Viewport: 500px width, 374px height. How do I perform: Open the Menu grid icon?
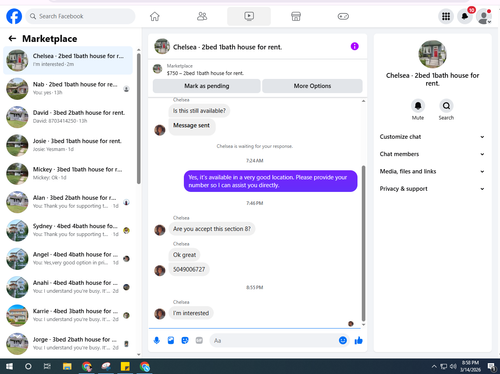446,16
